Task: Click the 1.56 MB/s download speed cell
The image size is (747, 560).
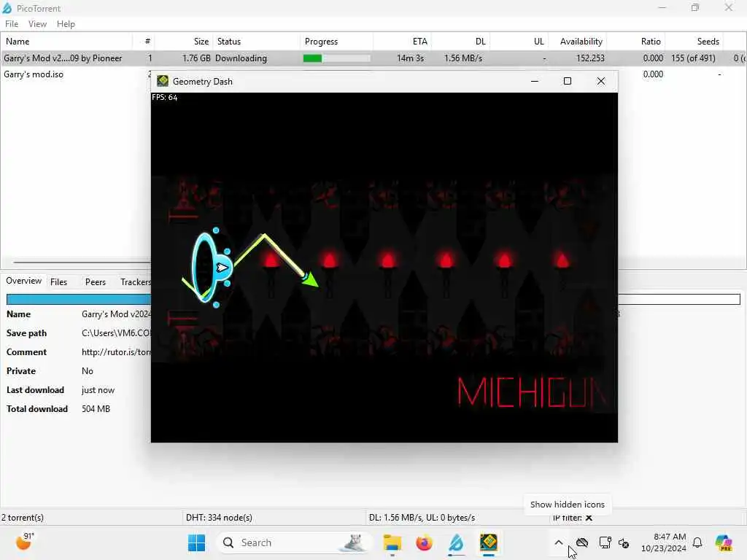Action: click(463, 58)
